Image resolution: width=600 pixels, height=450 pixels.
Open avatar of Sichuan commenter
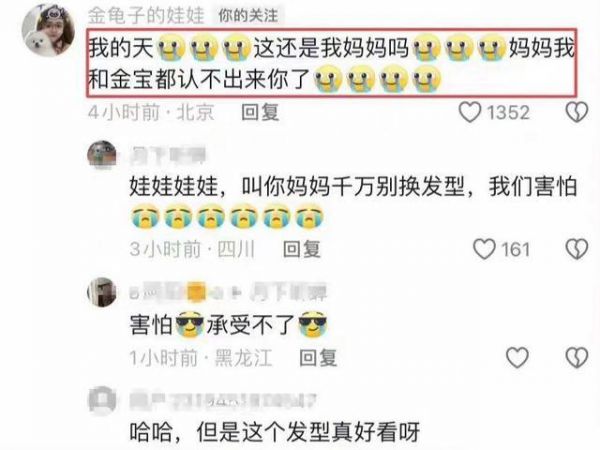coord(102,155)
